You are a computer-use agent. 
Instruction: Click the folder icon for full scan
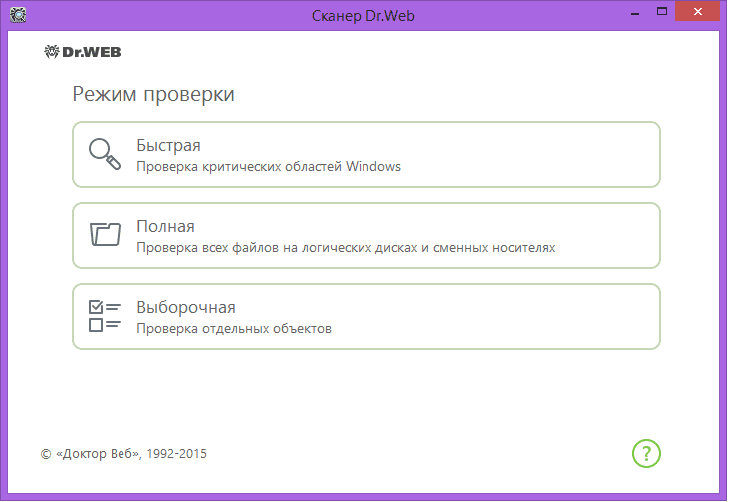pos(105,234)
